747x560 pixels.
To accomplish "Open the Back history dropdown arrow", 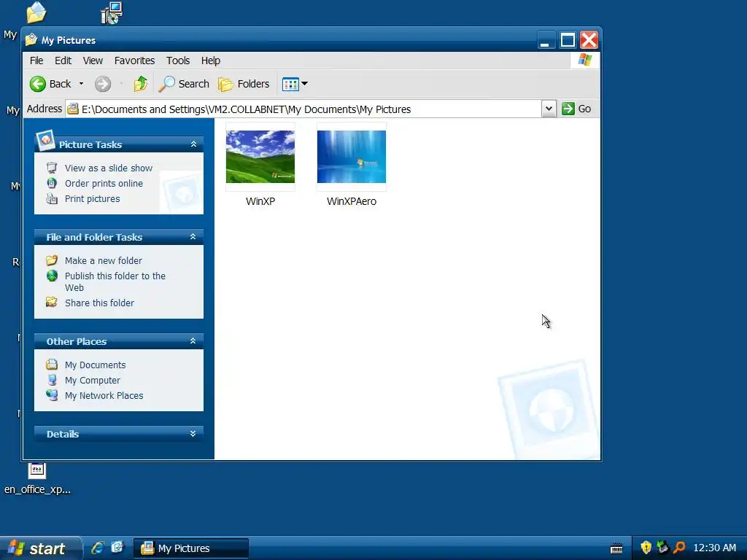I will [x=82, y=84].
